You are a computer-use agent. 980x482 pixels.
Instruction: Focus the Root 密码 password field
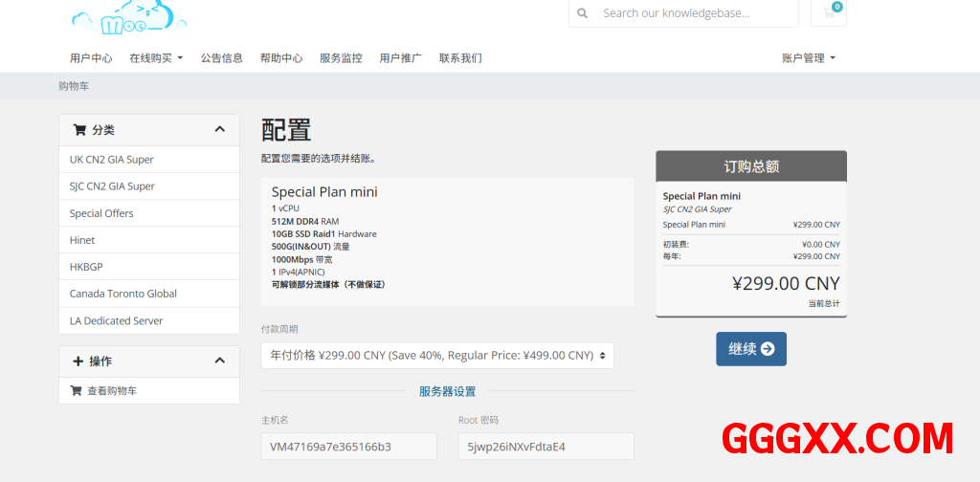[546, 447]
